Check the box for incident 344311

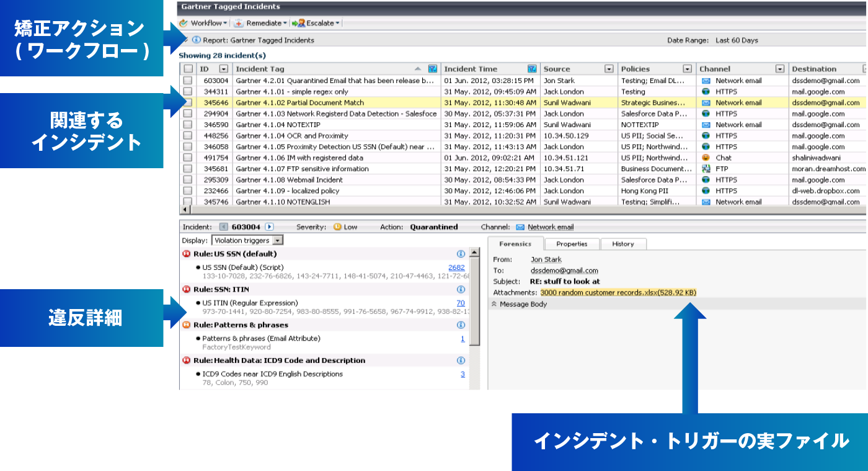click(x=188, y=92)
